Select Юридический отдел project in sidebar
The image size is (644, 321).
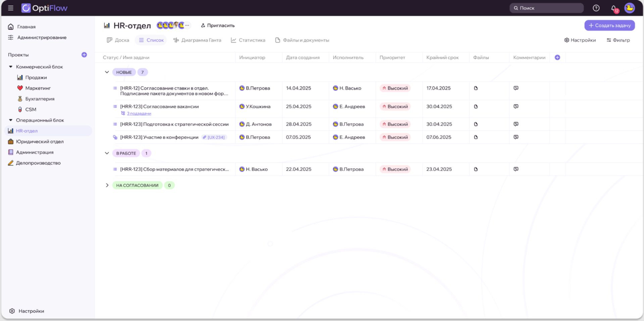[x=40, y=141]
